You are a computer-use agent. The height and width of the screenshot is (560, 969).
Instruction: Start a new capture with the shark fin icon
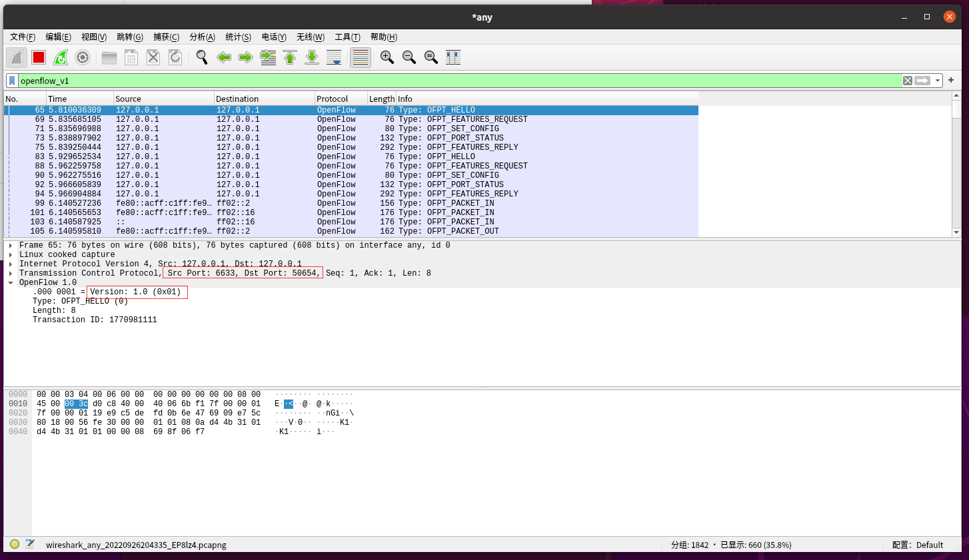(x=17, y=57)
